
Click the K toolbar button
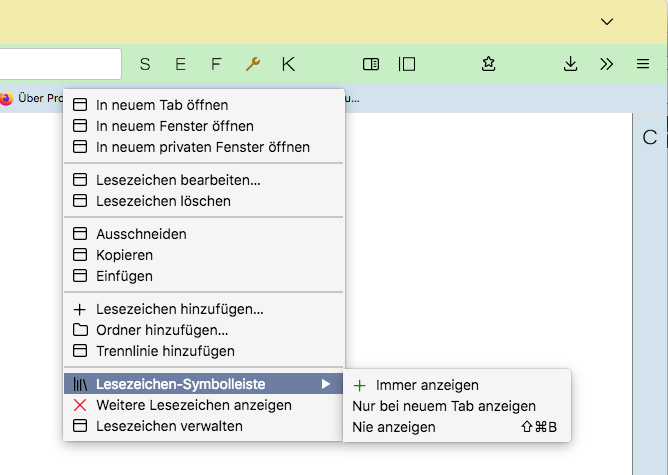point(288,64)
